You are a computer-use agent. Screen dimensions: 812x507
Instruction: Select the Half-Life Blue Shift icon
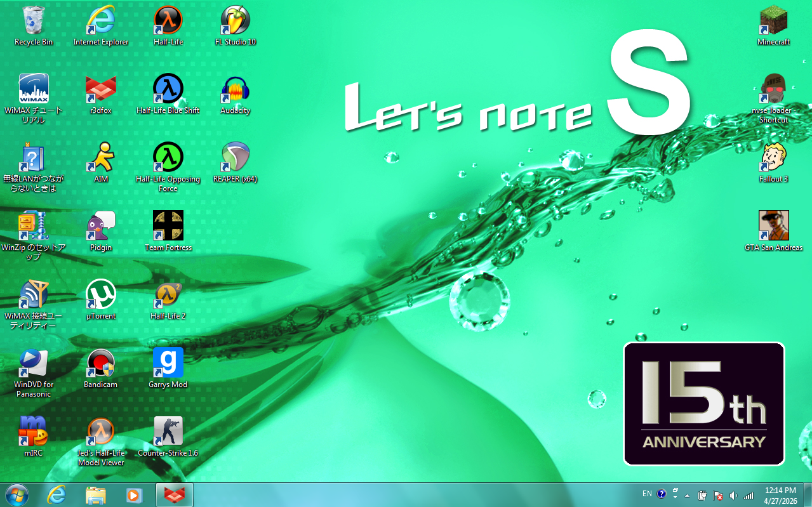pos(168,89)
